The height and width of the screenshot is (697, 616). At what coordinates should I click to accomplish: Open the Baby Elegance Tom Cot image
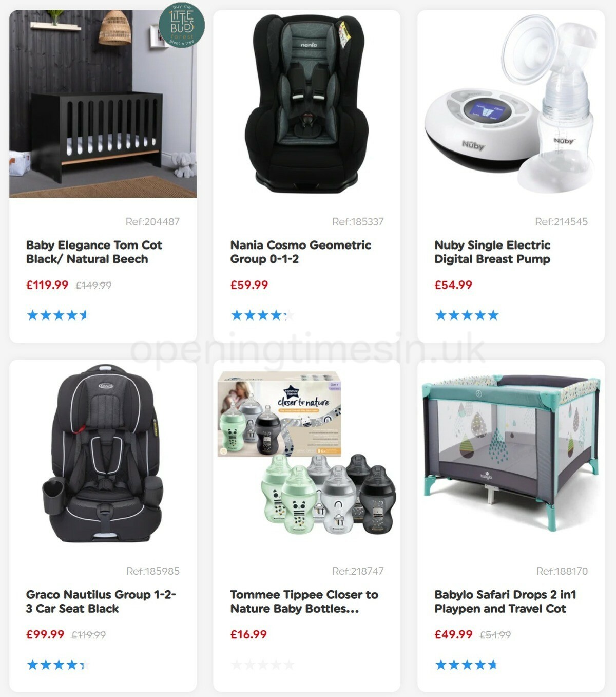coord(103,104)
